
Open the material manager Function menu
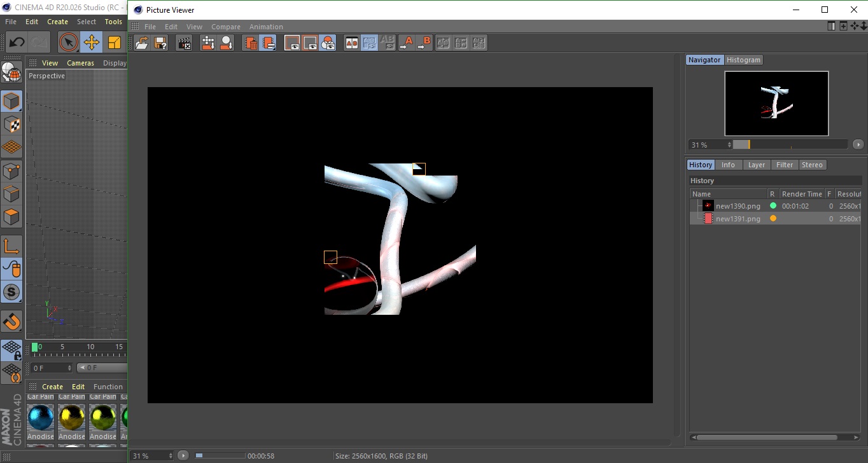pyautogui.click(x=108, y=386)
